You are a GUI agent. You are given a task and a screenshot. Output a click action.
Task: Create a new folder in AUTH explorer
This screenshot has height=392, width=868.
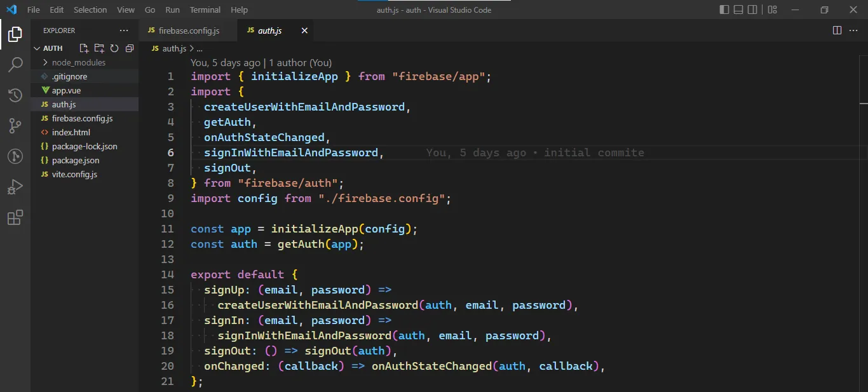(x=98, y=48)
